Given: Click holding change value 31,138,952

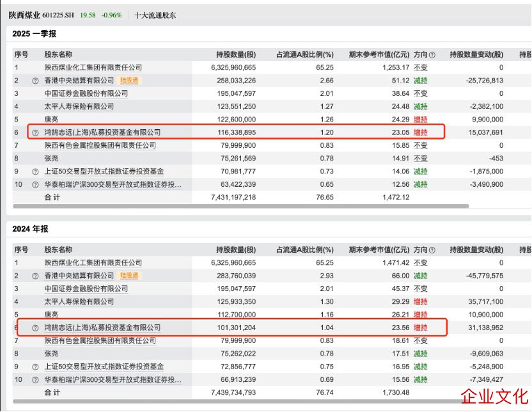Looking at the screenshot, I should 486,328.
